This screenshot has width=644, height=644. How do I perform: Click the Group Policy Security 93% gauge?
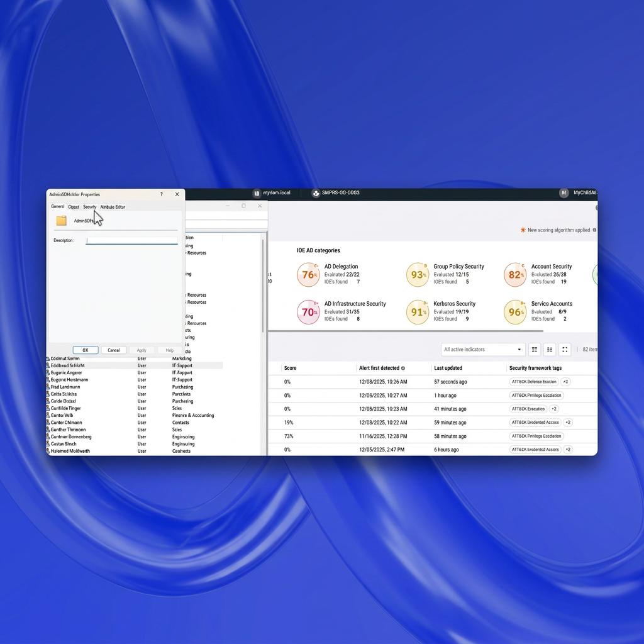(x=418, y=275)
